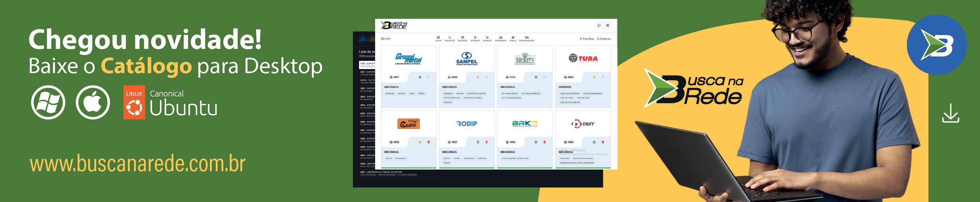Viewport: 980px width, 202px height.
Task: Click the round blue B logo badge
Action: point(936,44)
